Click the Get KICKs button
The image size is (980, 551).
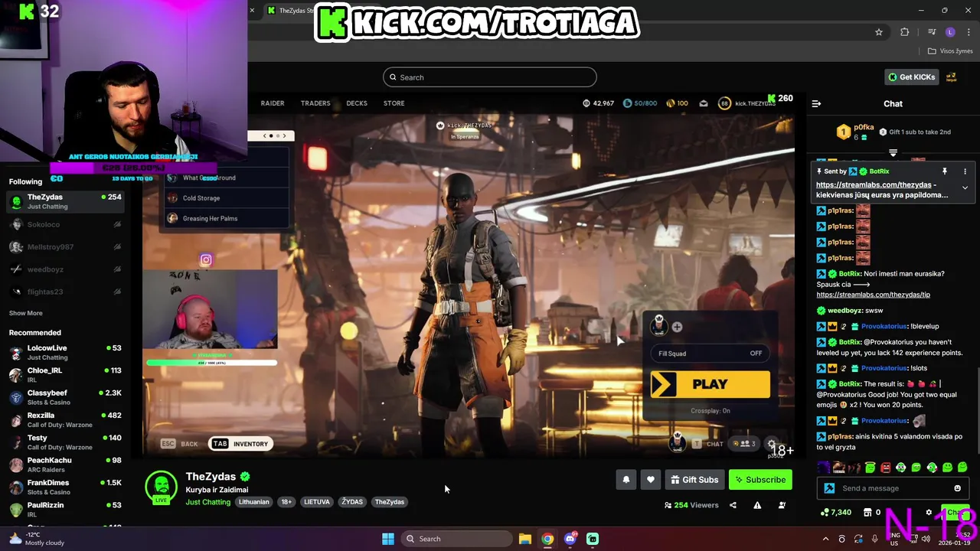click(912, 77)
